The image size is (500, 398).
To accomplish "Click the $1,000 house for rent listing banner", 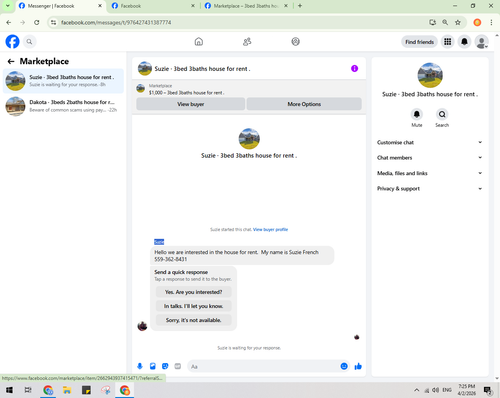I will [x=249, y=89].
